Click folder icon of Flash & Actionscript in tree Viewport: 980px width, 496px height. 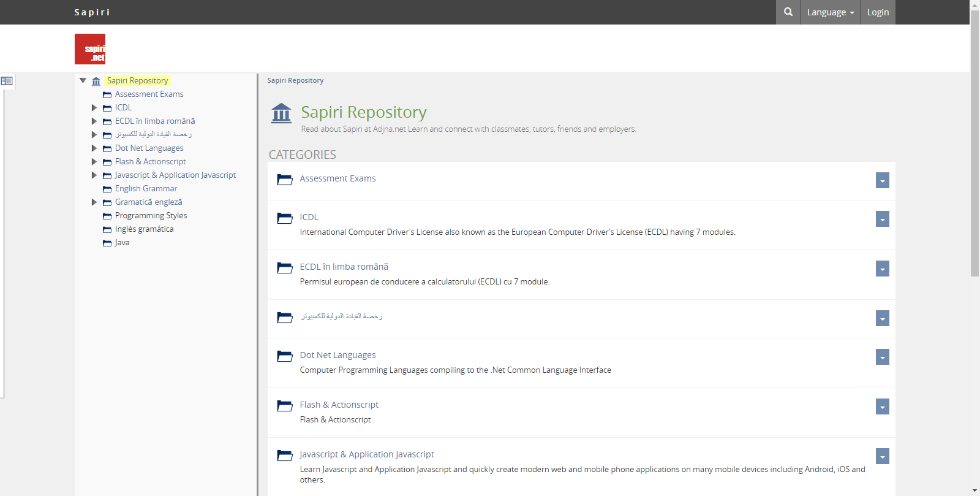coord(107,162)
